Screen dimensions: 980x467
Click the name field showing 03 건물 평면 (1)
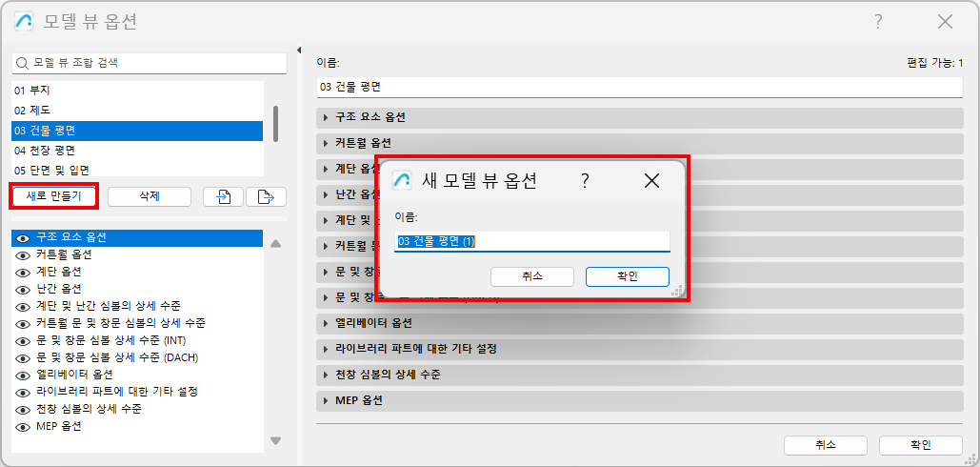(531, 241)
